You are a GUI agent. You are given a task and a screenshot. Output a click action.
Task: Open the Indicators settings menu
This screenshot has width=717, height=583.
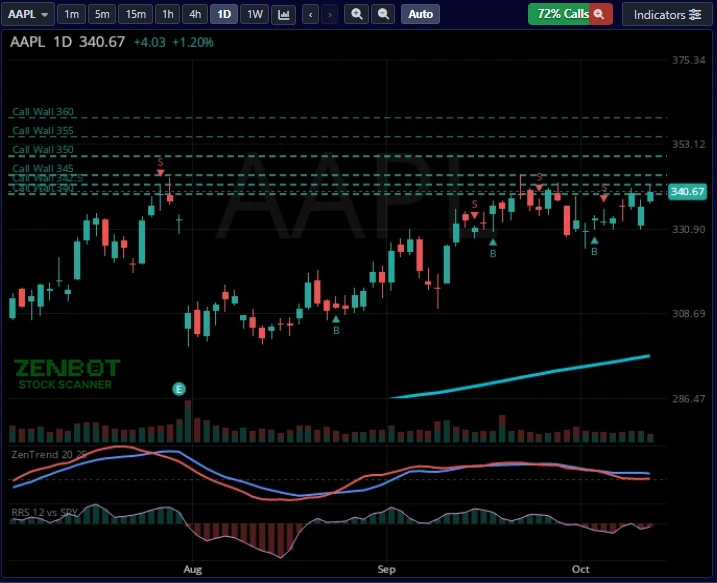[x=667, y=14]
